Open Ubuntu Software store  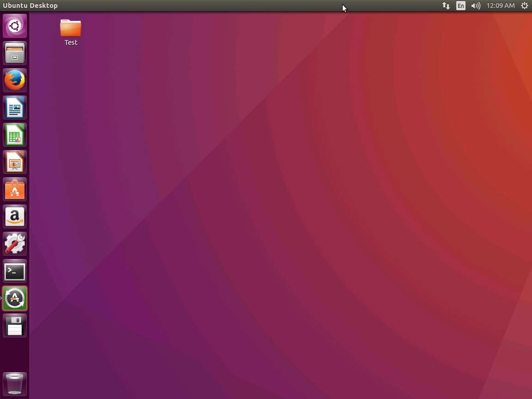click(15, 189)
